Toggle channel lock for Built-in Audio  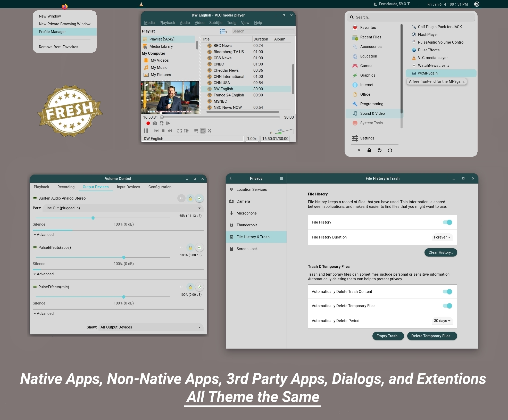(190, 198)
